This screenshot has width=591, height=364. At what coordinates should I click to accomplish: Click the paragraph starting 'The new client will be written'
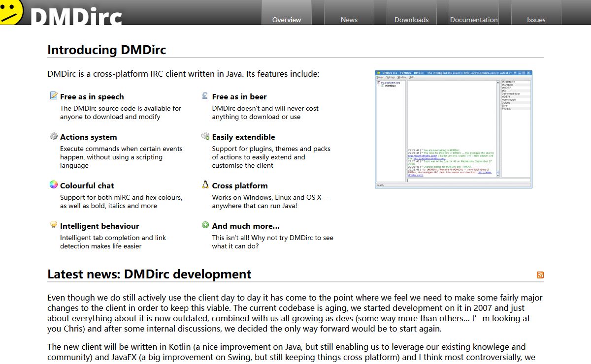pyautogui.click(x=292, y=352)
